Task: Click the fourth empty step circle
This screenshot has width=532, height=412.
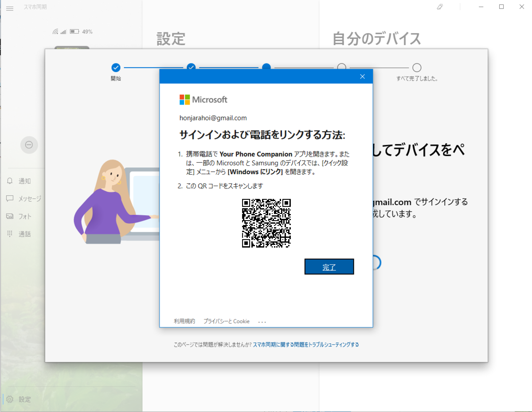Action: [x=342, y=67]
